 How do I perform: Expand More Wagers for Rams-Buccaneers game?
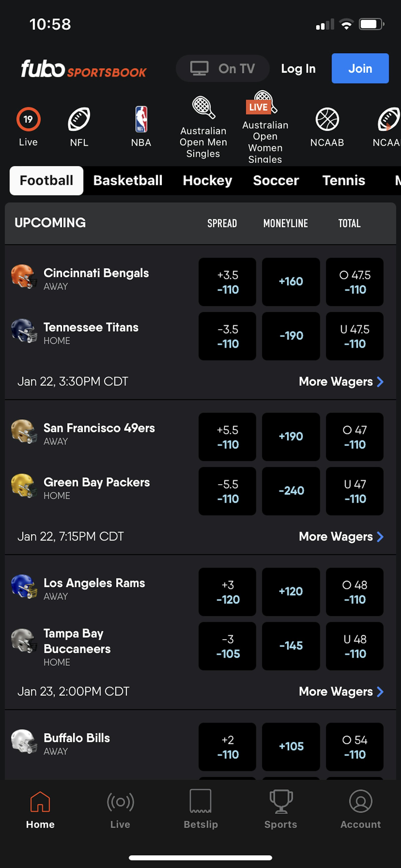point(341,692)
